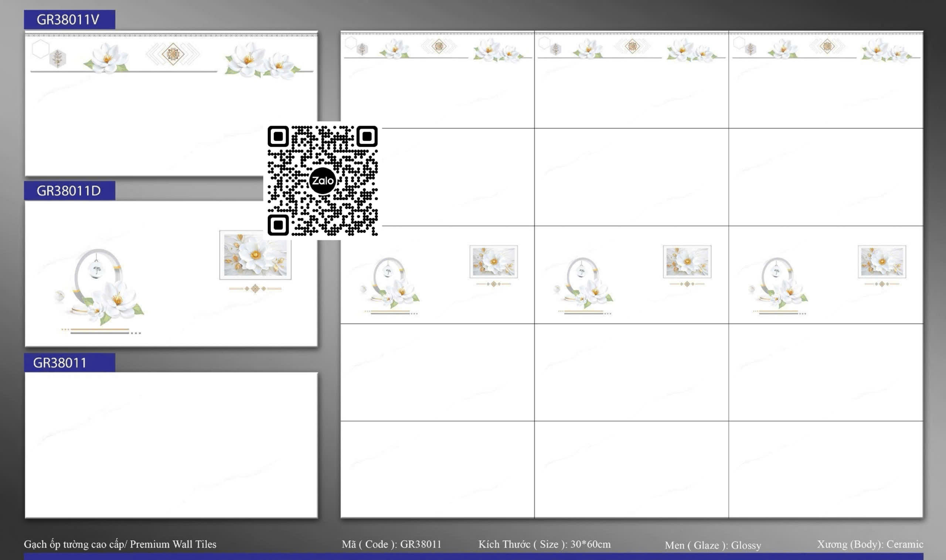This screenshot has height=560, width=946.
Task: Click the 'Kích Thước ( Size ): 30*60cm' text
Action: [544, 544]
